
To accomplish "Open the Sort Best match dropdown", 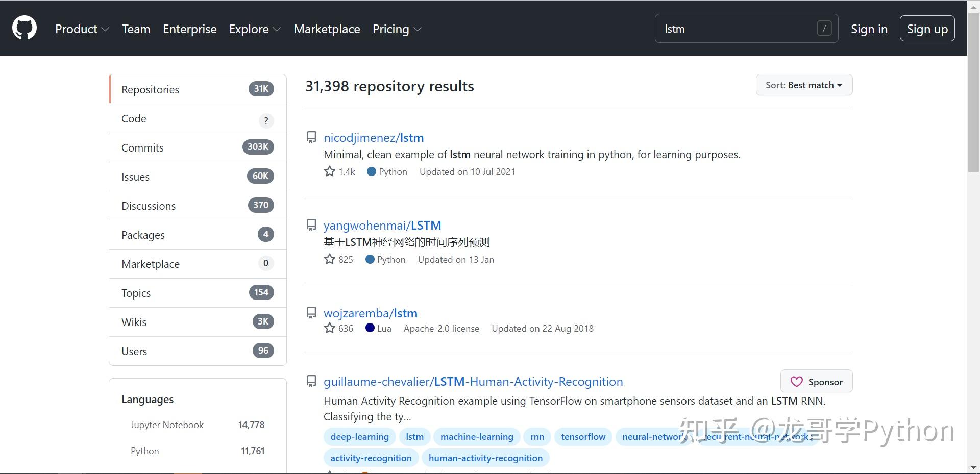I will 804,85.
